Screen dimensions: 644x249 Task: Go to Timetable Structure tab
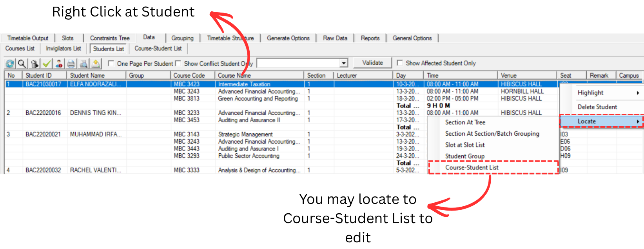[x=230, y=38]
